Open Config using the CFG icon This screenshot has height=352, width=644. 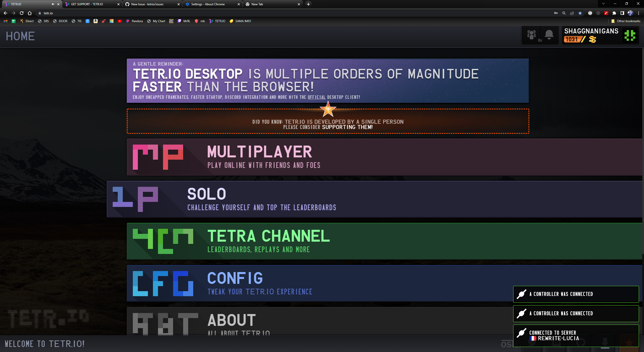(x=163, y=283)
